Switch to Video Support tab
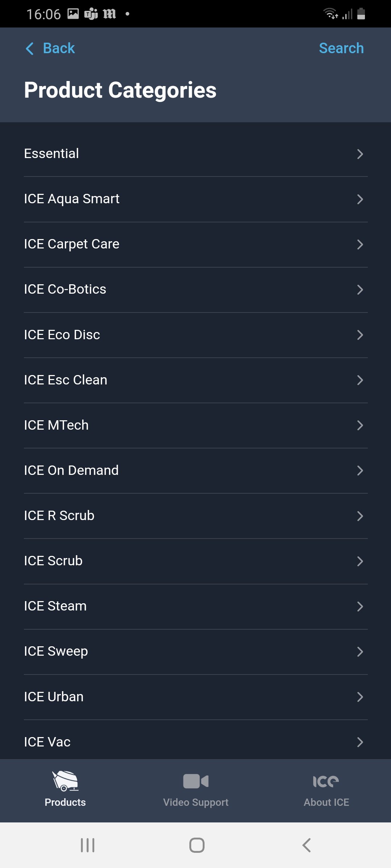The image size is (391, 868). click(195, 802)
